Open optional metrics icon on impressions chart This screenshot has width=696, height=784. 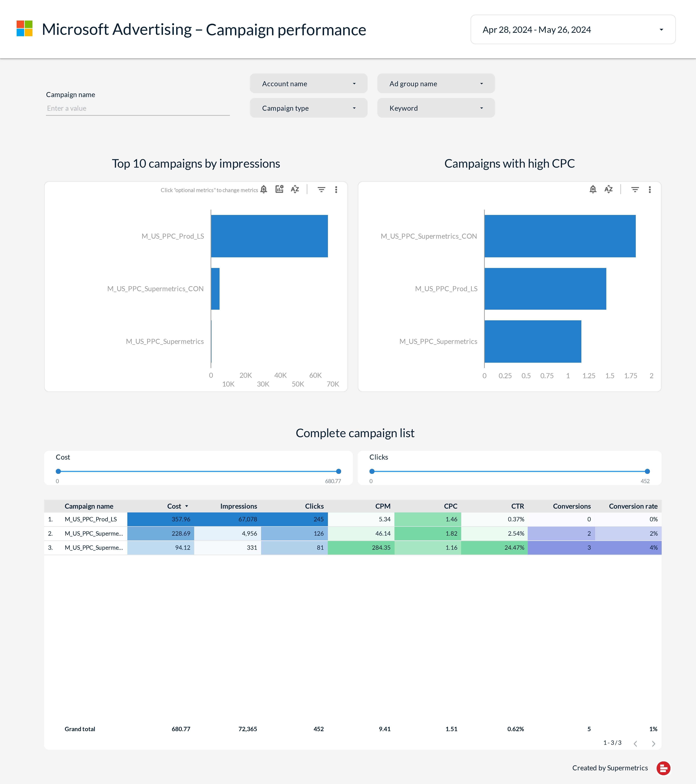coord(279,189)
